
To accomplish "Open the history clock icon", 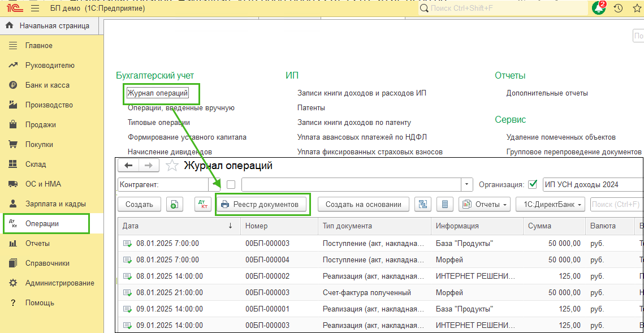I will [618, 8].
